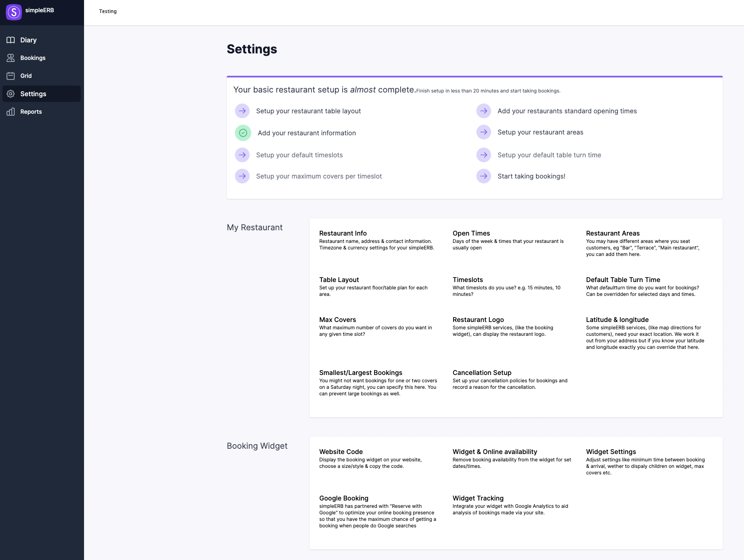Select Bookings in the sidebar menu
The image size is (744, 560).
click(x=33, y=58)
